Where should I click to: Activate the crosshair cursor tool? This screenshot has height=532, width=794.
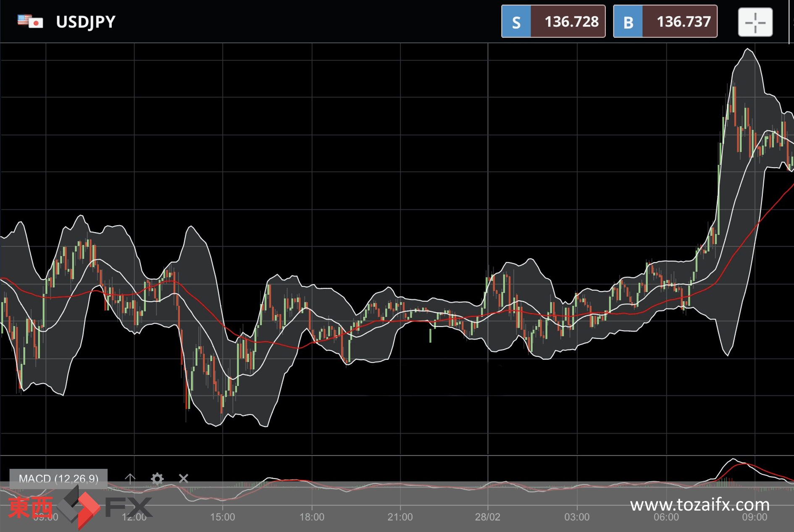755,22
